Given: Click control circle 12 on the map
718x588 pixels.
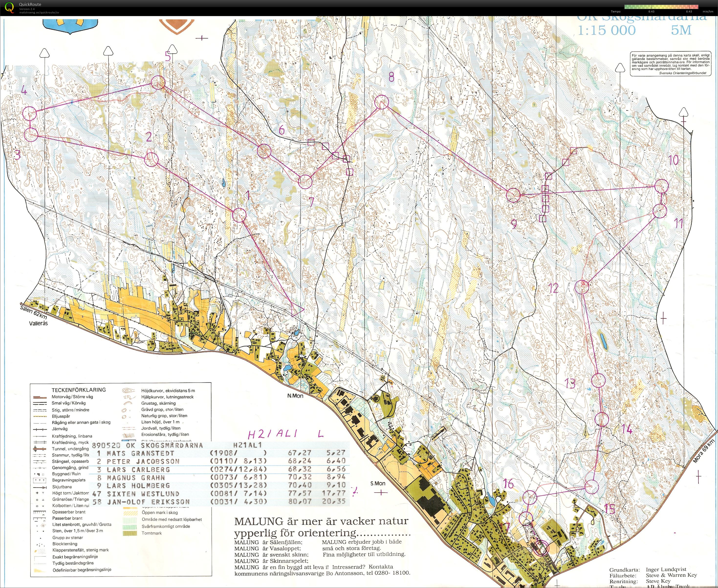Looking at the screenshot, I should coord(582,287).
